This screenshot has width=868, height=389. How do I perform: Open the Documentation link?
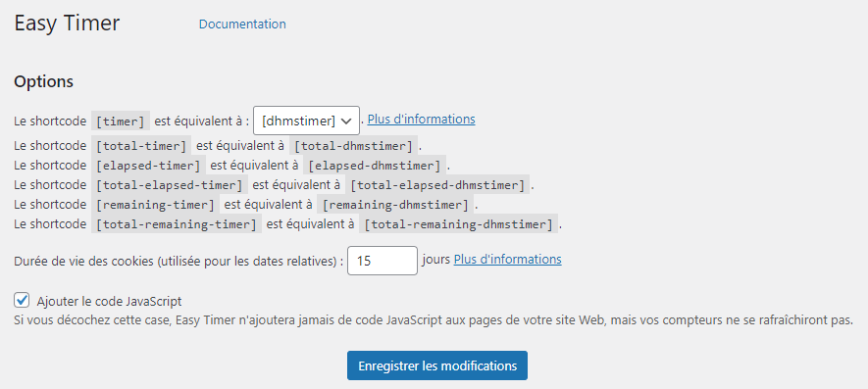click(242, 24)
